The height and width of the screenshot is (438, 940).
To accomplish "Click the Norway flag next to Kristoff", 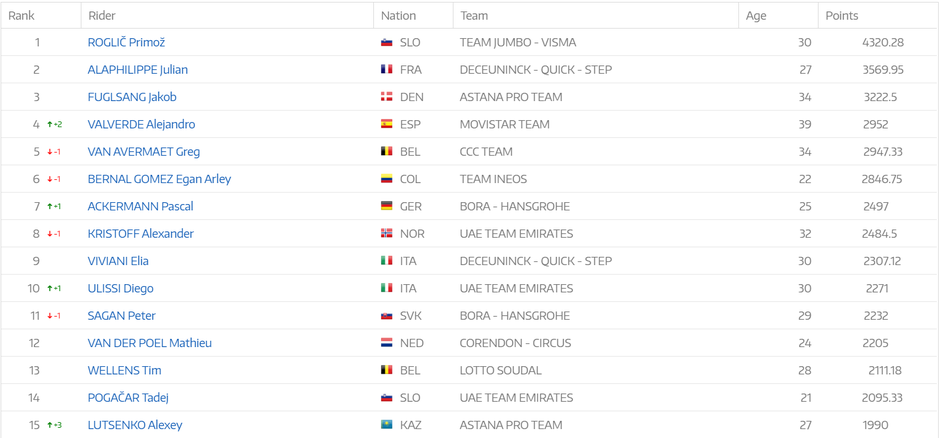I will point(386,234).
